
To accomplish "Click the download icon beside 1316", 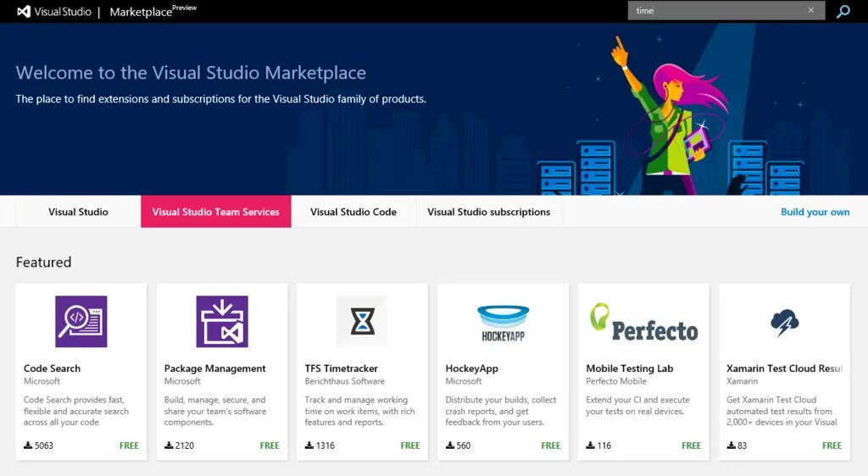I will tap(309, 445).
